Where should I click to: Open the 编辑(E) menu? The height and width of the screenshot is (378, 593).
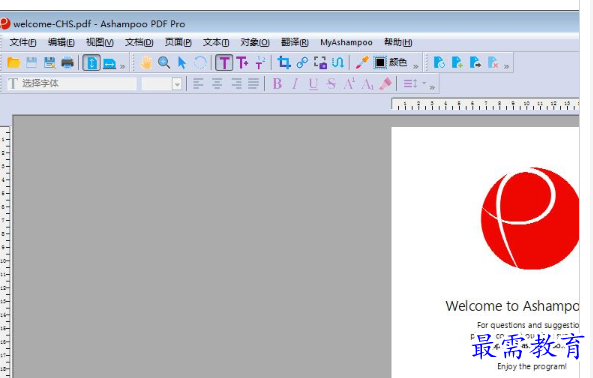tap(61, 42)
